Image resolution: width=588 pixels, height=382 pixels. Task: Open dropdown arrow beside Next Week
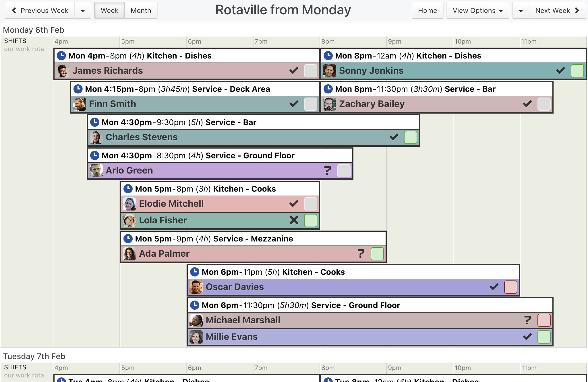521,11
